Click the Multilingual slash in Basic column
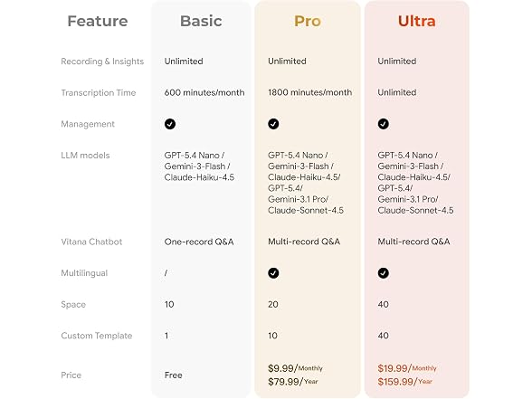This screenshot has height=399, width=532. (x=166, y=273)
